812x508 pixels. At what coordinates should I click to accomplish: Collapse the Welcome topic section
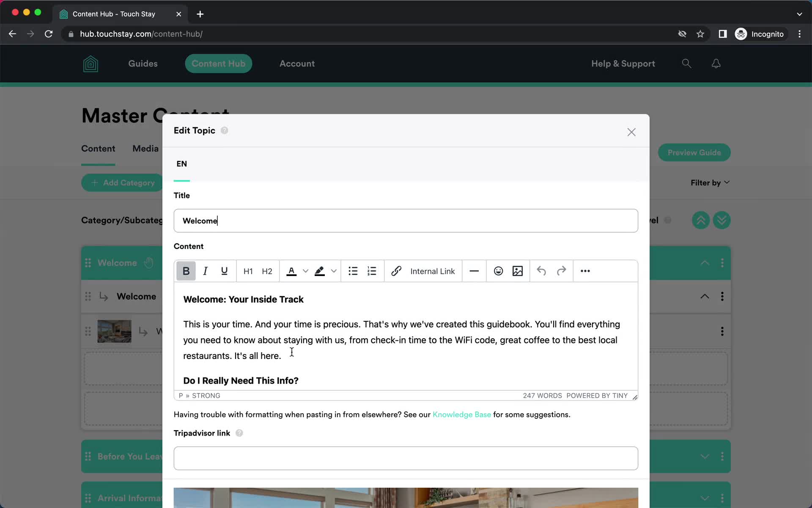click(x=705, y=296)
